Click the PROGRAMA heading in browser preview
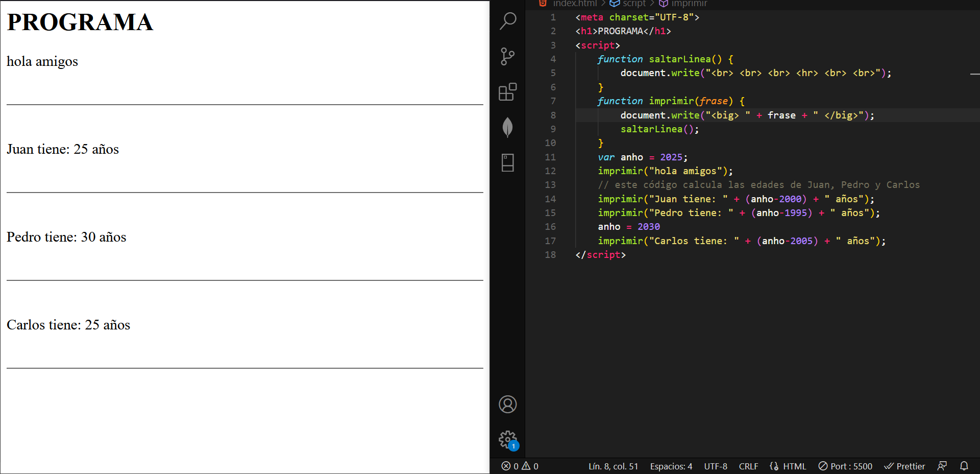980x474 pixels. point(80,22)
